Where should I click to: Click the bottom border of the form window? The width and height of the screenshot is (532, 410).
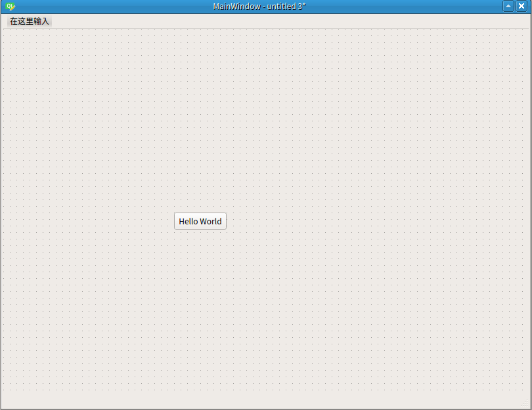click(x=263, y=409)
